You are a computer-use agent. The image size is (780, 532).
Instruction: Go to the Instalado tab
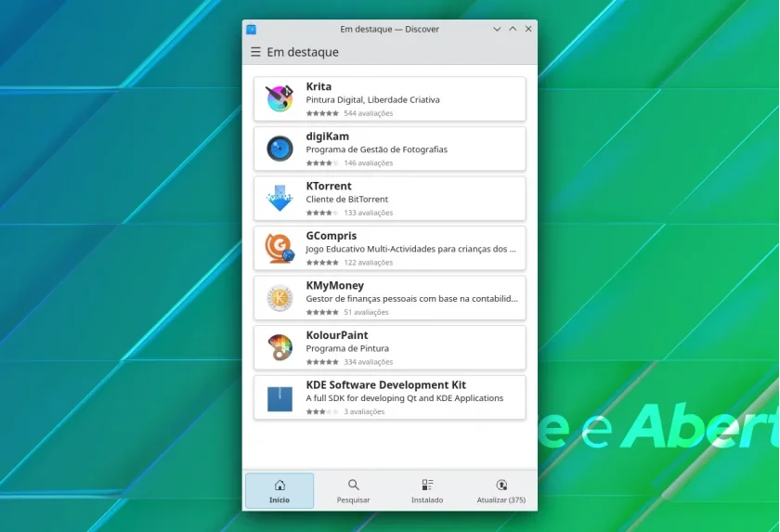tap(427, 491)
